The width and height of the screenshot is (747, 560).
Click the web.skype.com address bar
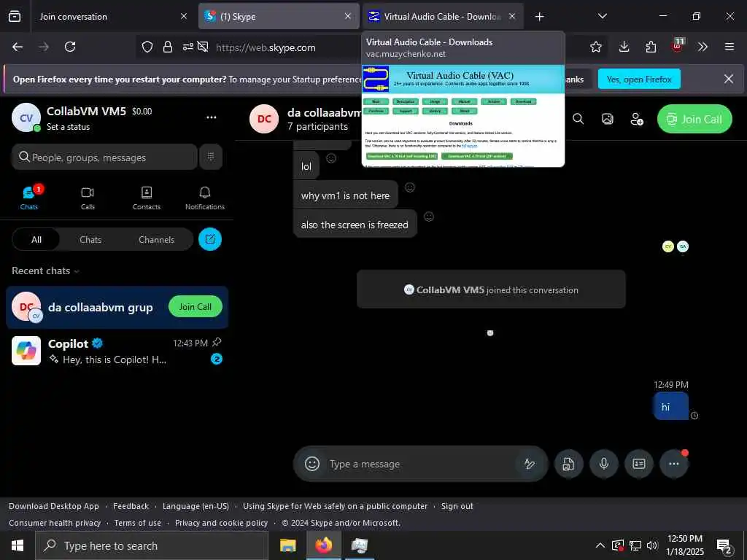click(266, 47)
